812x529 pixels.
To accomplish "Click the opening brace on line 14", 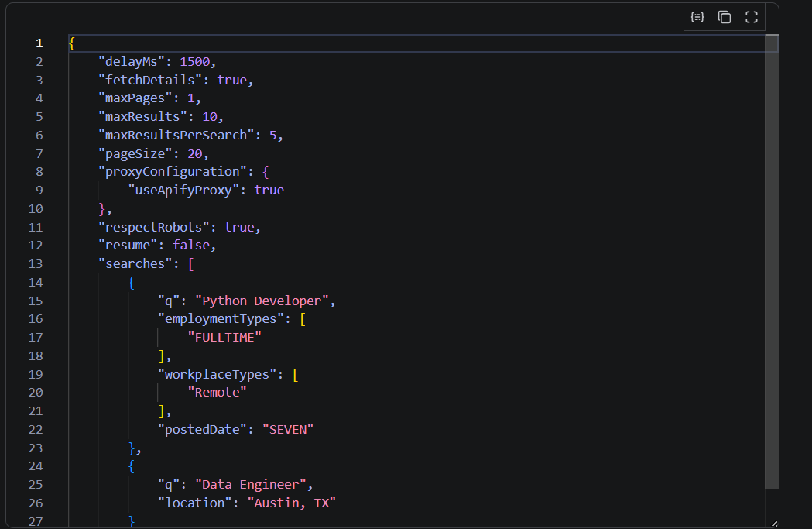I will [x=132, y=283].
